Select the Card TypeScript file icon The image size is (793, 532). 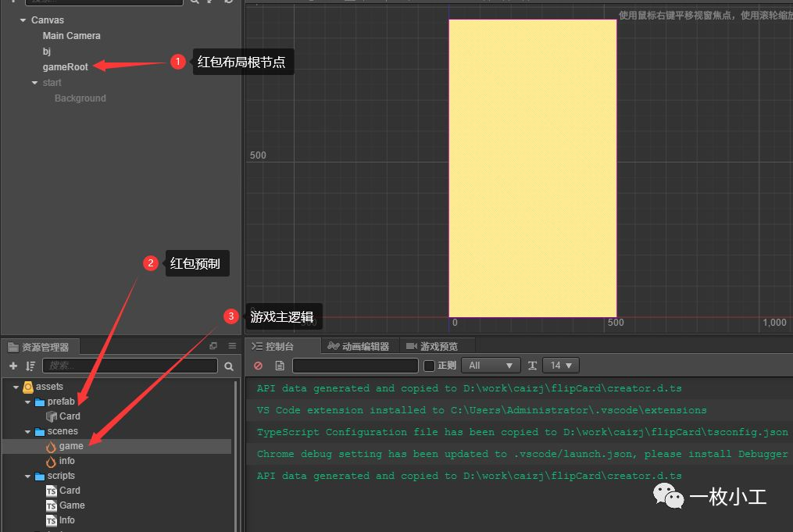click(51, 491)
